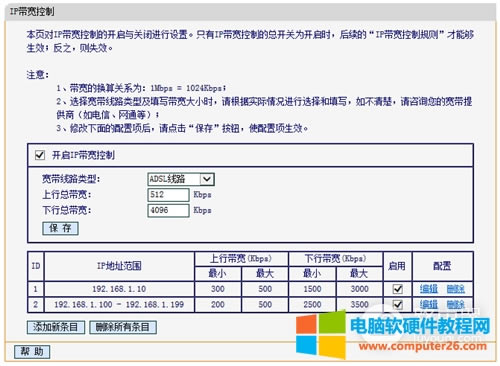This screenshot has width=500, height=366.
Task: Click the www.computer26.com watermark link
Action: (423, 346)
